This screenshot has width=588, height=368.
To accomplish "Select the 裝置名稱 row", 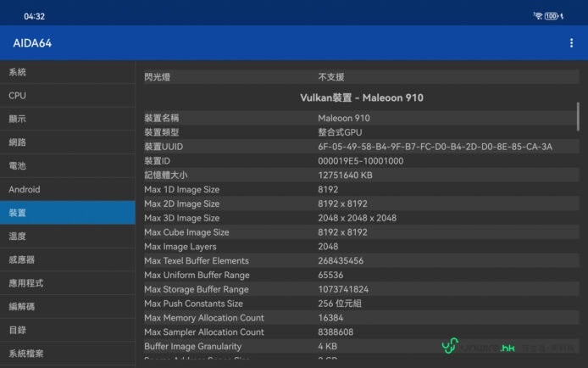I will (x=362, y=118).
